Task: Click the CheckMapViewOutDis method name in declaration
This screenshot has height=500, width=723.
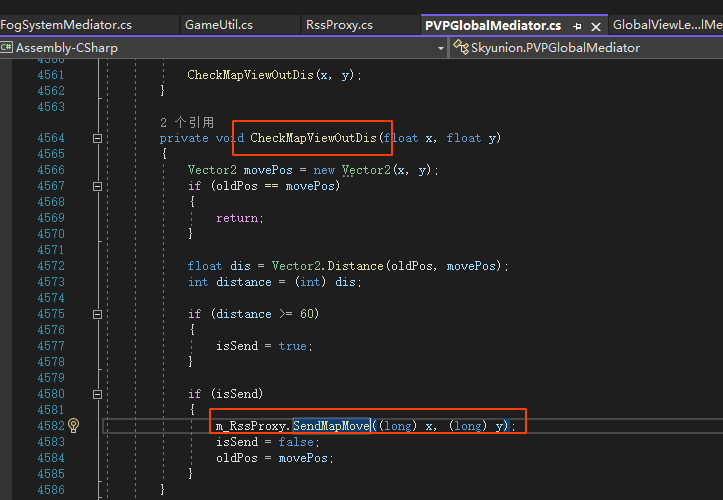Action: click(x=314, y=138)
